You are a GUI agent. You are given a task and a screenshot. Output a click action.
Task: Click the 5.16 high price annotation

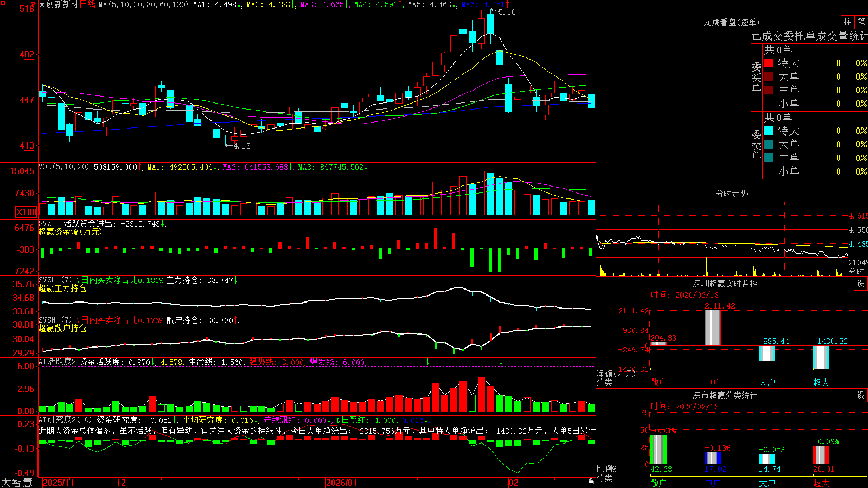coord(507,12)
